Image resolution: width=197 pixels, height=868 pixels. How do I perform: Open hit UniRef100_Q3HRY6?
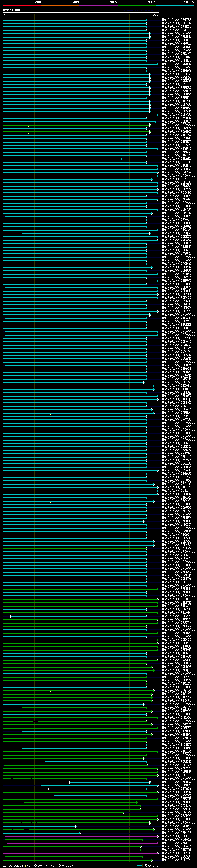pos(177,71)
